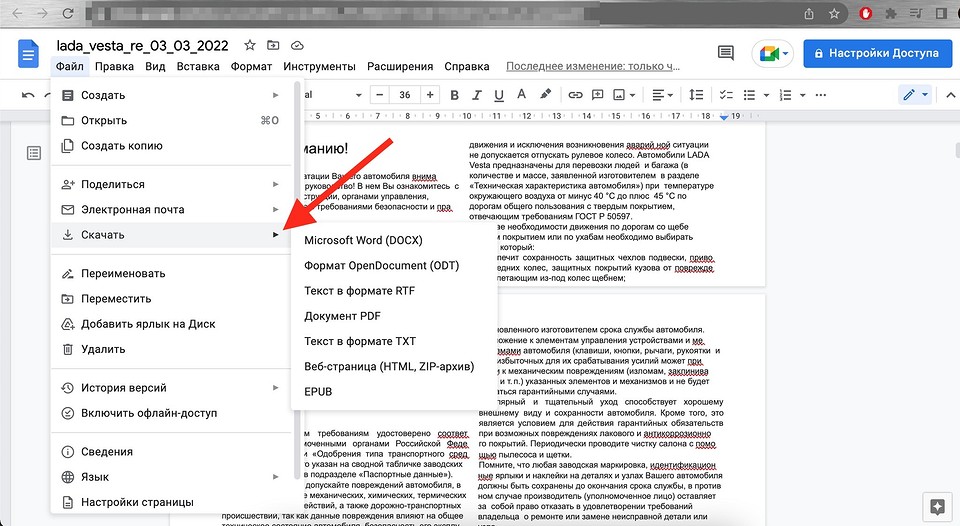Click the Insert link icon in toolbar
This screenshot has width=960, height=526.
(x=575, y=95)
